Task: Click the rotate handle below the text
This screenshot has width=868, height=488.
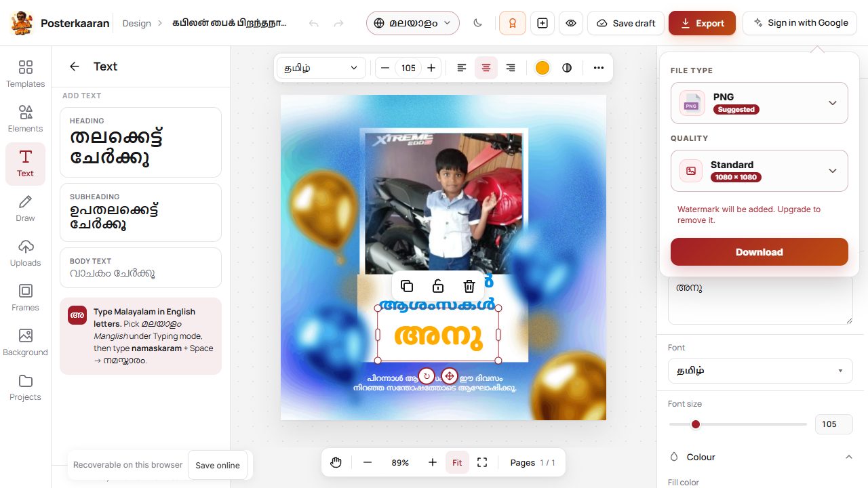Action: tap(427, 375)
